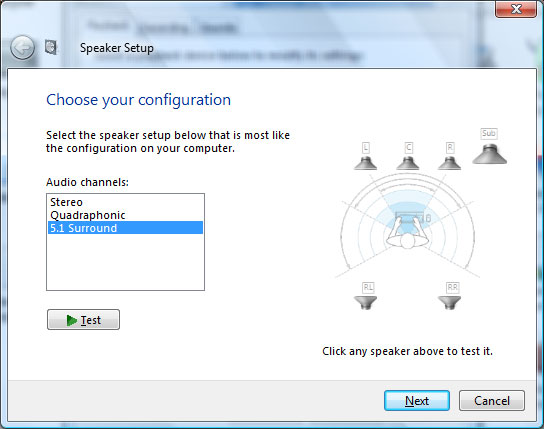Cancel the speaker setup wizard

pyautogui.click(x=492, y=401)
